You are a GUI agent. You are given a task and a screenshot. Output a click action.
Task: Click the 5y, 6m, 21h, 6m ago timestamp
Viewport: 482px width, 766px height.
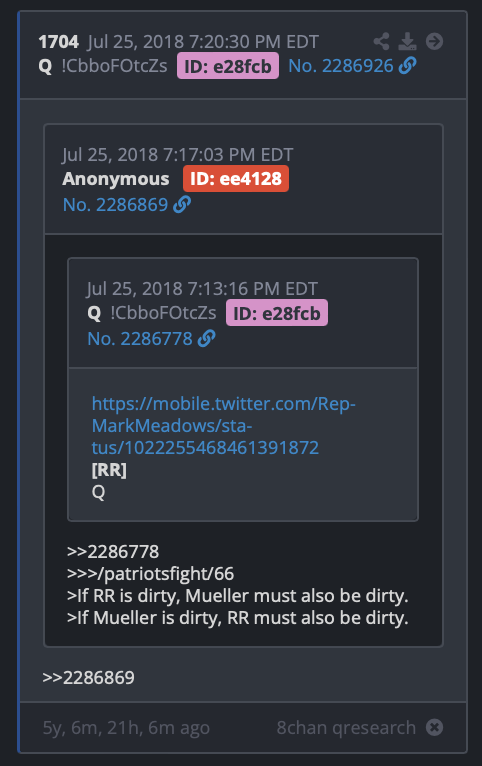(126, 728)
